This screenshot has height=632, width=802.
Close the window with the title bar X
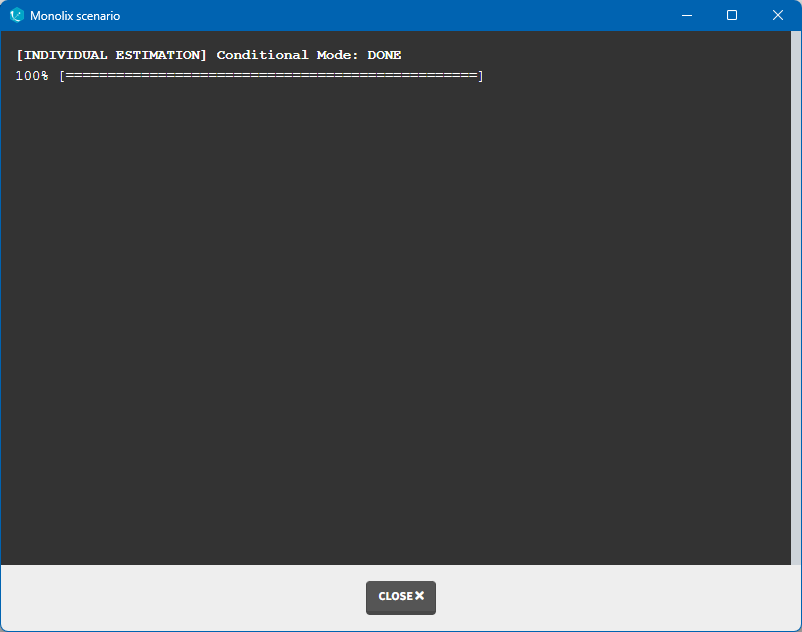click(x=778, y=16)
